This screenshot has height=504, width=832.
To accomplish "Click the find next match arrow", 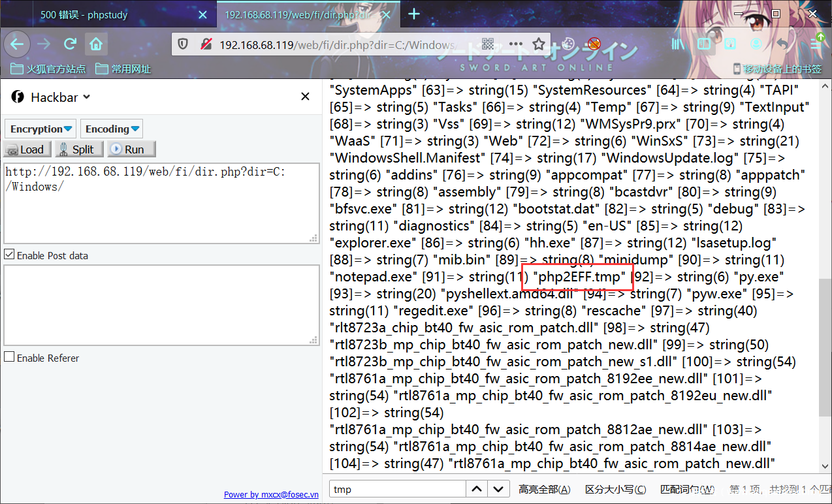I will [498, 489].
